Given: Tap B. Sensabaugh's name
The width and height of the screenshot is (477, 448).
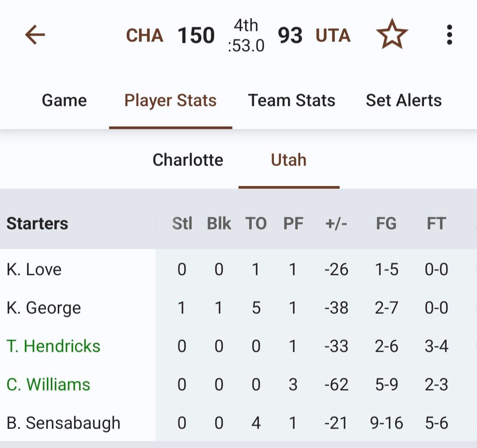Looking at the screenshot, I should tap(63, 423).
